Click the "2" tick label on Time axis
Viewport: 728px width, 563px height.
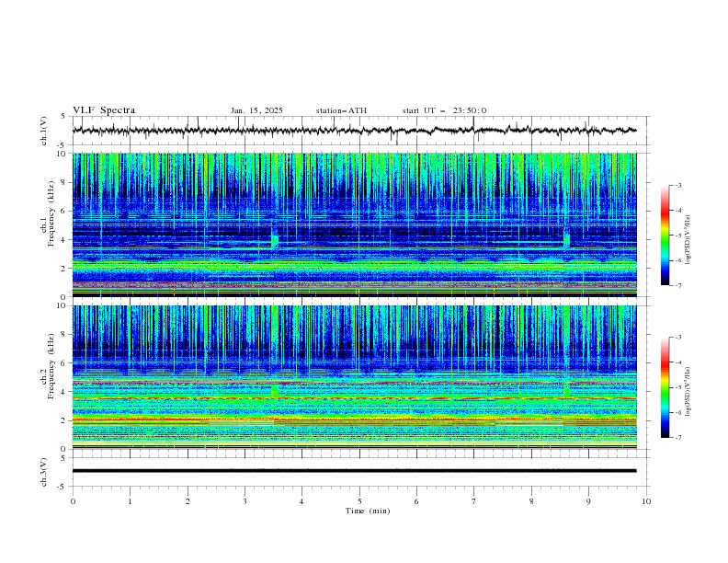[x=188, y=501]
